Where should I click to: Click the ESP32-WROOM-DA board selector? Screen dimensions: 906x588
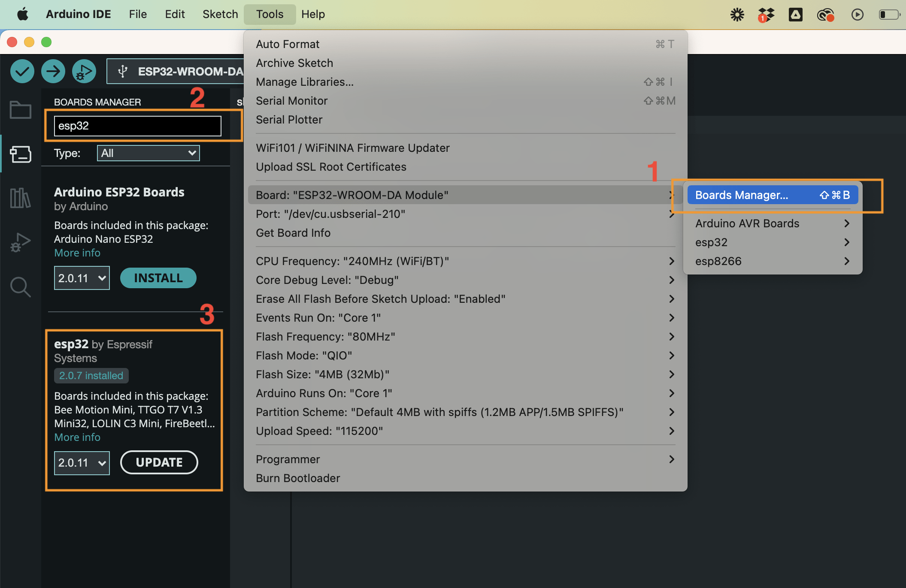pos(176,71)
